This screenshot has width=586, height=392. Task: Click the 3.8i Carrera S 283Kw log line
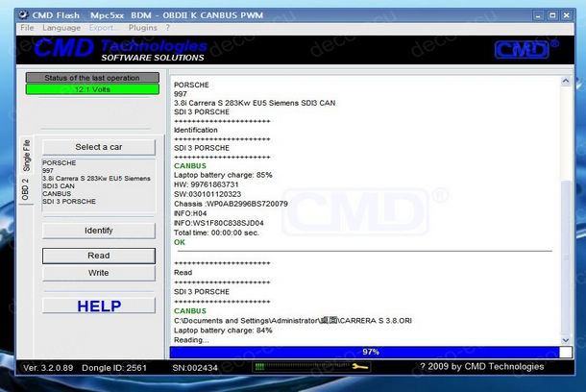(x=255, y=103)
